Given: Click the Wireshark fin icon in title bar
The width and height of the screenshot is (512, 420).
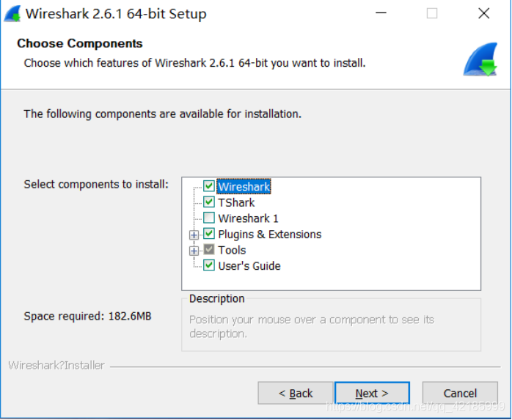Looking at the screenshot, I should point(12,13).
